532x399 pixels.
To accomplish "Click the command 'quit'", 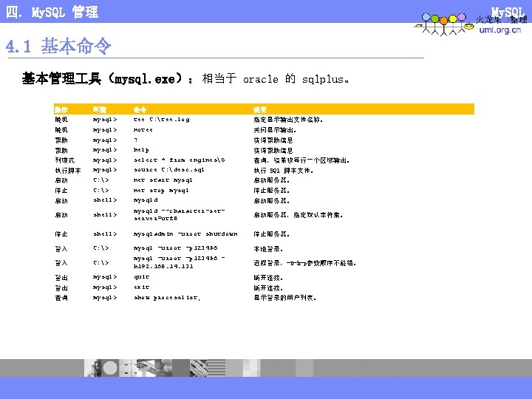I will tap(141, 277).
